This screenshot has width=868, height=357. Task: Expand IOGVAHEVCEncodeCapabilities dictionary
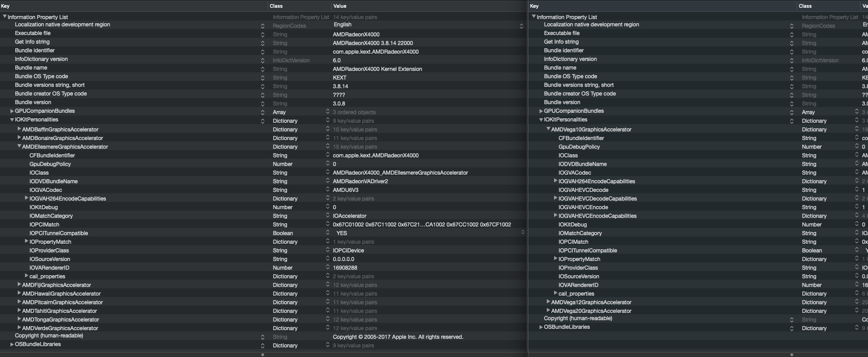tap(555, 216)
